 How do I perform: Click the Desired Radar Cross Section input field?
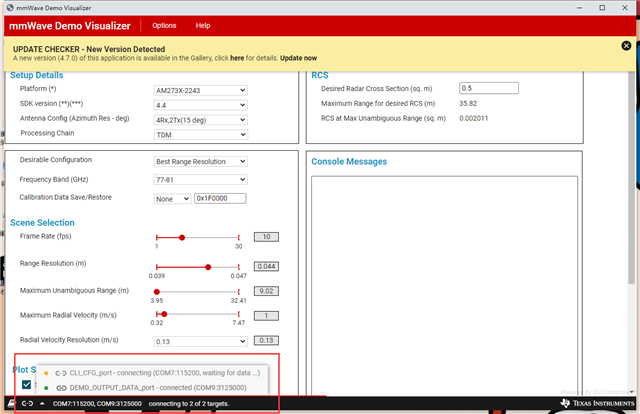[x=489, y=88]
